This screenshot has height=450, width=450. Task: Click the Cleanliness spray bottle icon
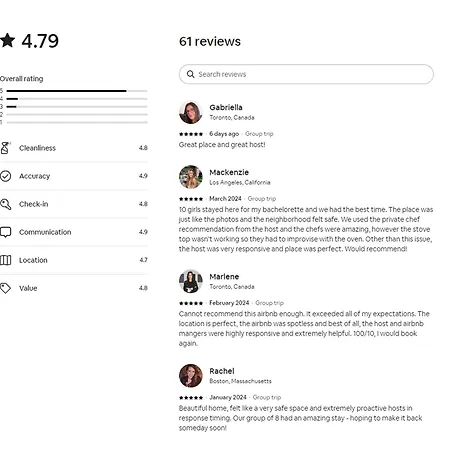pos(5,148)
